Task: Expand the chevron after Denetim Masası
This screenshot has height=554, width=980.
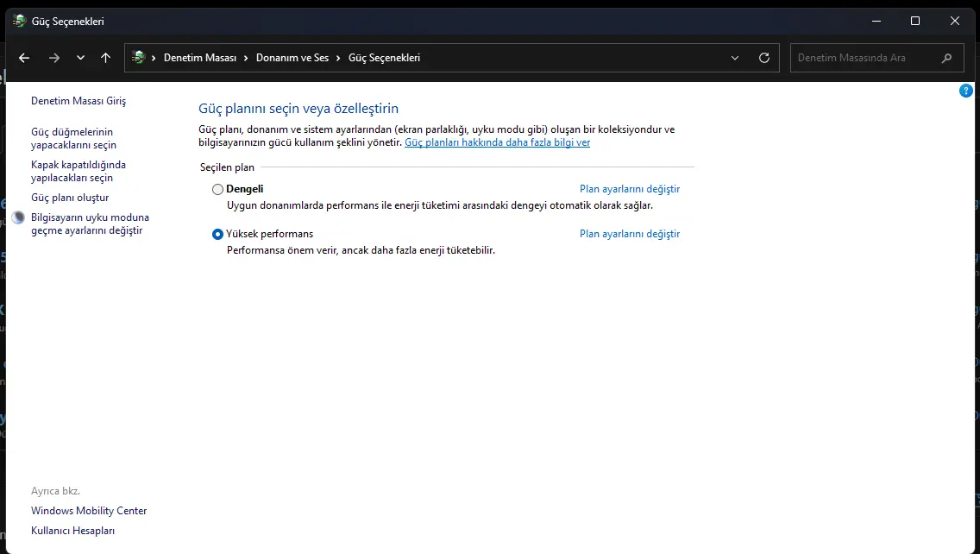Action: point(246,58)
